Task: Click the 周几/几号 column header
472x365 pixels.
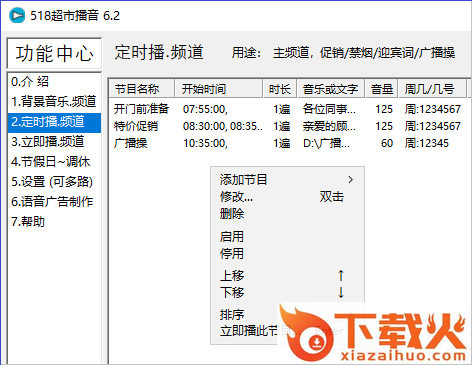Action: click(432, 89)
